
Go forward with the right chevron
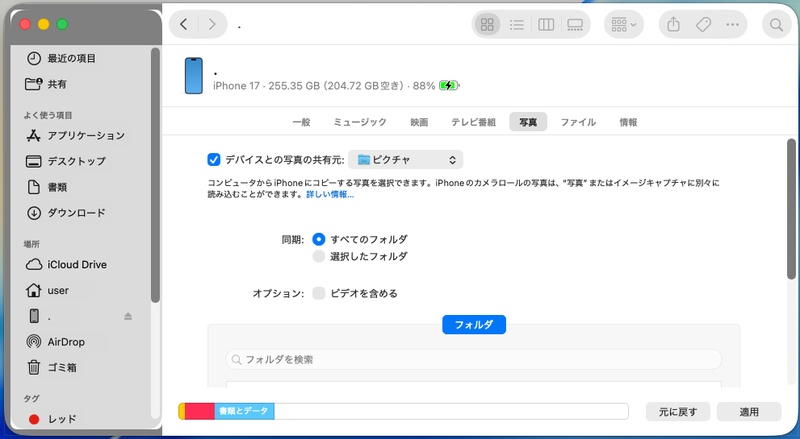tap(212, 24)
